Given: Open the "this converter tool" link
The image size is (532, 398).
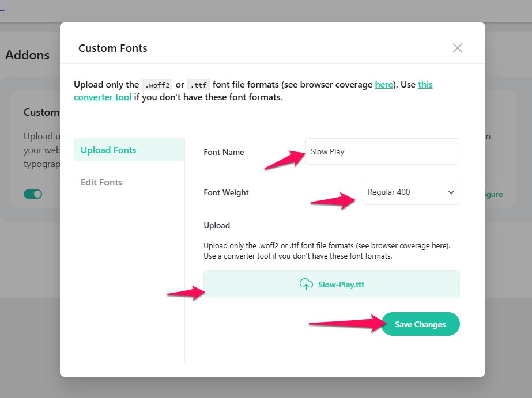Looking at the screenshot, I should click(x=104, y=97).
